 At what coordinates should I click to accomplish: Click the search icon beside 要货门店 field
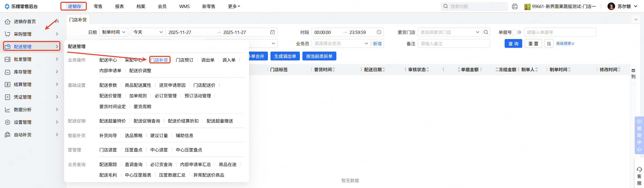click(486, 32)
